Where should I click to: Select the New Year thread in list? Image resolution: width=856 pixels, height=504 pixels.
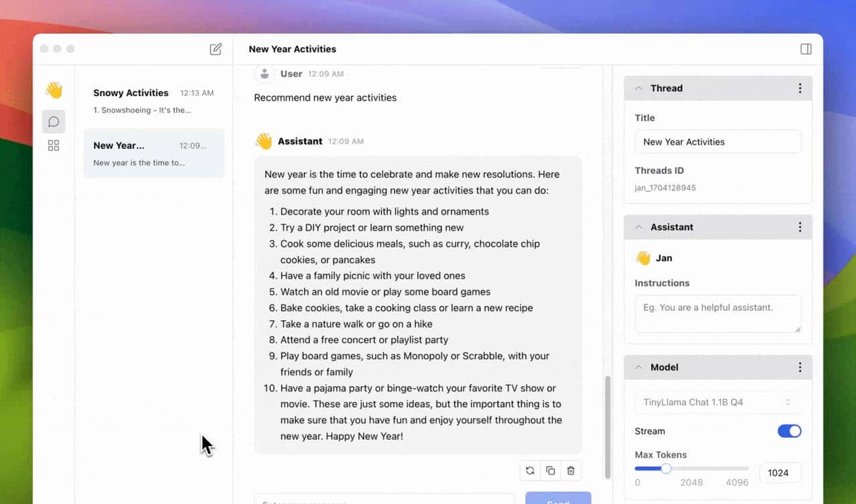153,153
